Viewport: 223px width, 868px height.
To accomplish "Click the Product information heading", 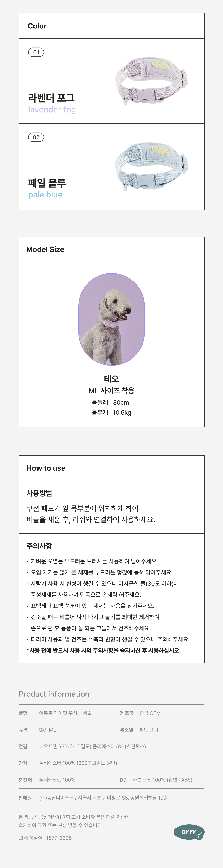I will [x=54, y=694].
